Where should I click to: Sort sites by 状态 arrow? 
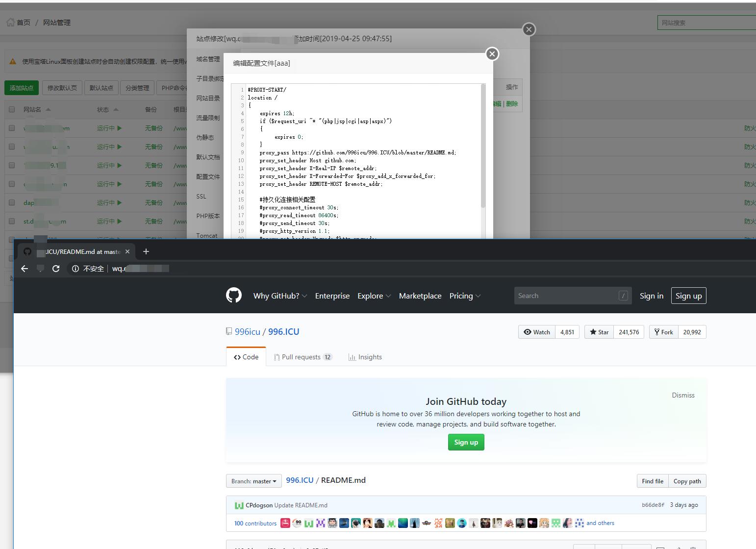(x=116, y=110)
